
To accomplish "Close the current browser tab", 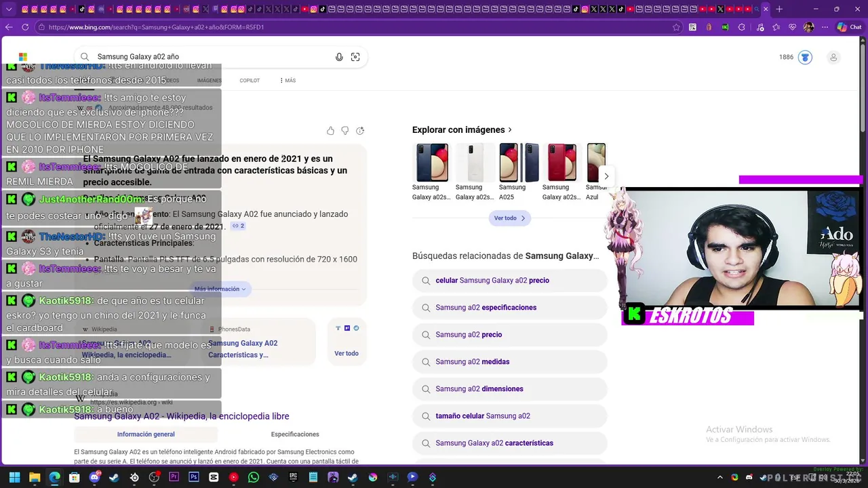I will point(766,9).
